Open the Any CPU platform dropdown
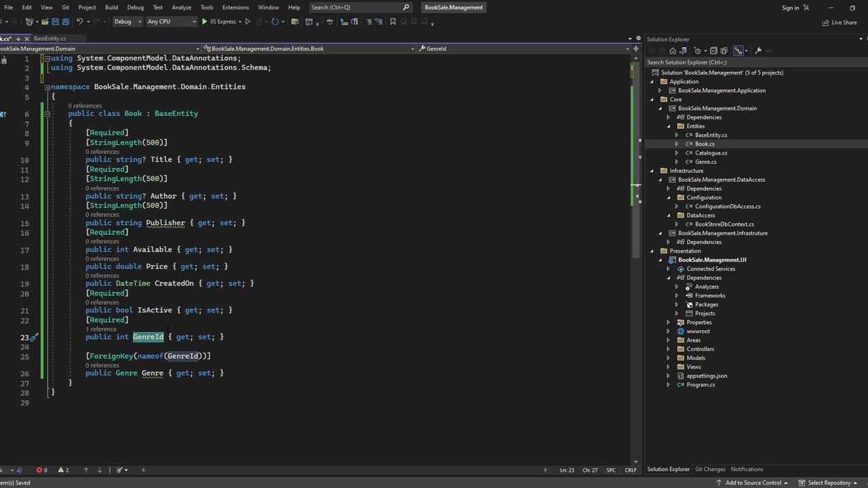The height and width of the screenshot is (488, 868). click(172, 22)
